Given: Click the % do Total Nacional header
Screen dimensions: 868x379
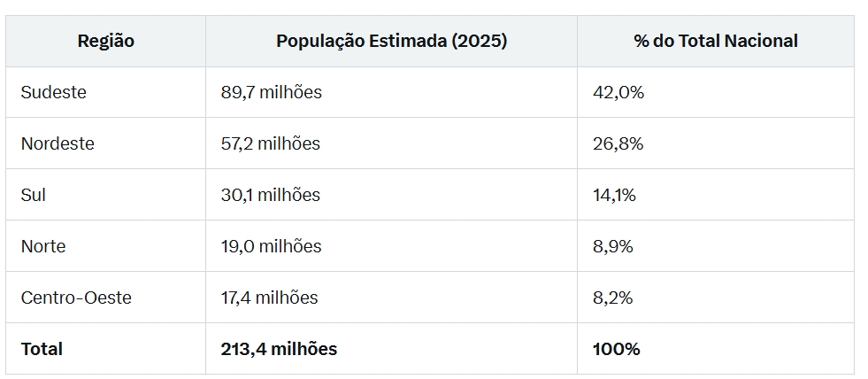Looking at the screenshot, I should 715,41.
